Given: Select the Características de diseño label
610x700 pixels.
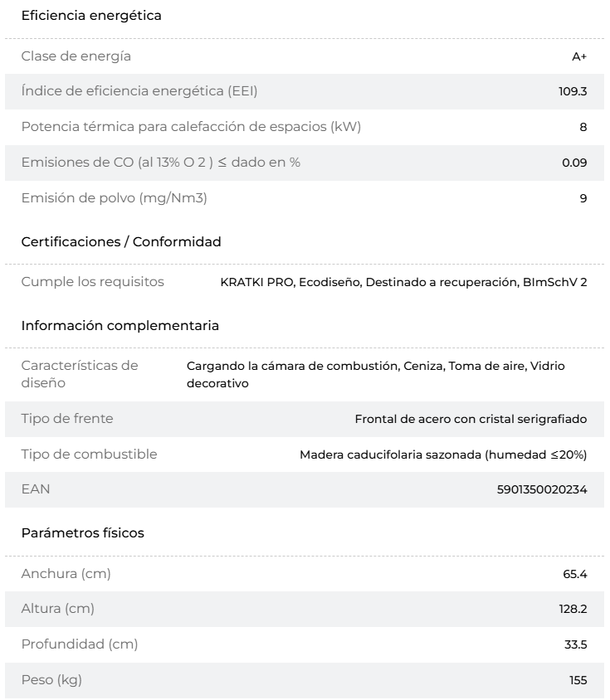Looking at the screenshot, I should tap(80, 374).
